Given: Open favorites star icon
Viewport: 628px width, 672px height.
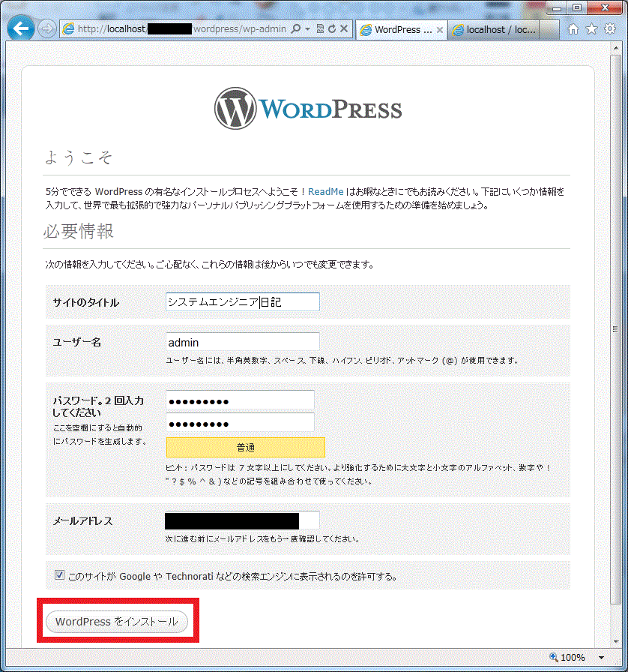Looking at the screenshot, I should coord(591,29).
